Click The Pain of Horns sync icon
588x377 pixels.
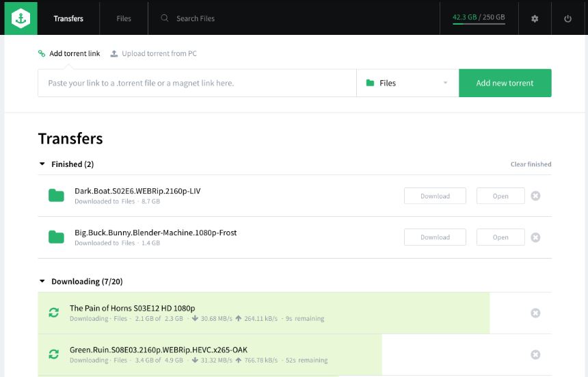tap(53, 313)
